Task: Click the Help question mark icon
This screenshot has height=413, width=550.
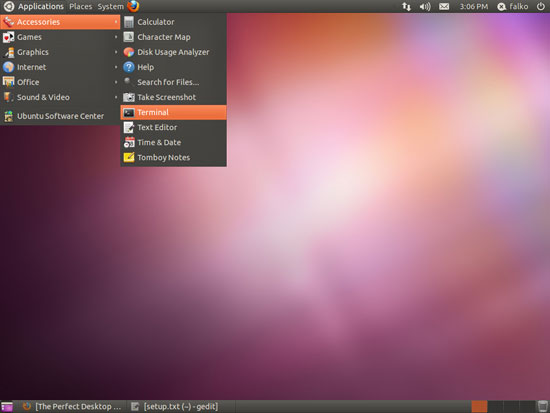Action: pos(129,67)
